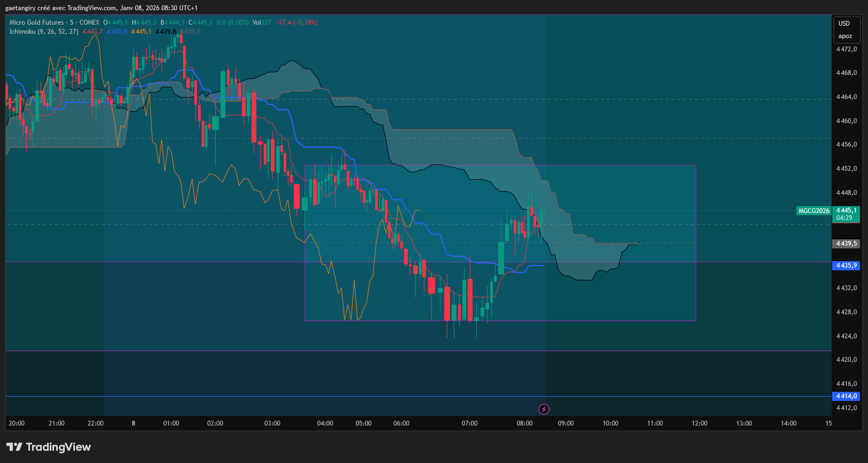Click the 03:00 time axis label
The image size is (868, 463).
(272, 423)
